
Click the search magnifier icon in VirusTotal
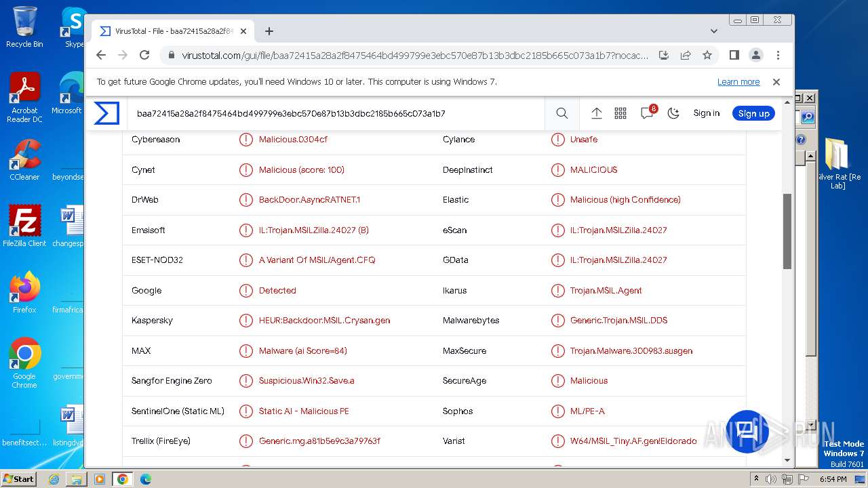(562, 113)
